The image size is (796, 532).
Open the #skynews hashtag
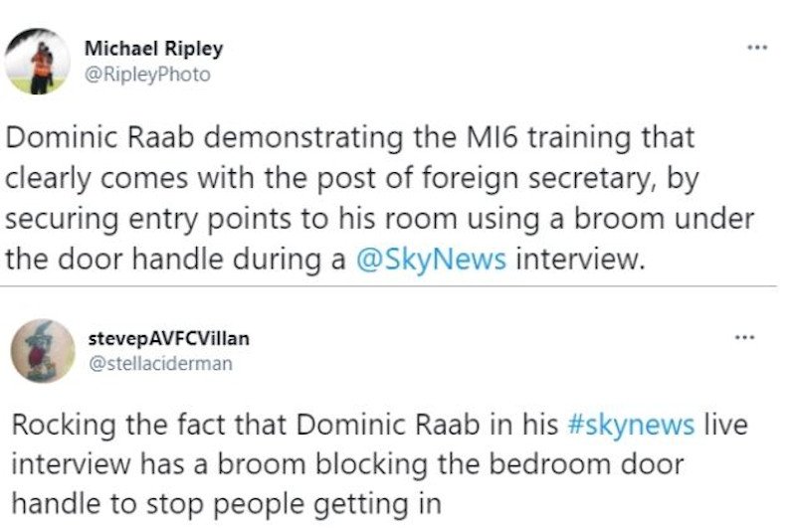631,425
